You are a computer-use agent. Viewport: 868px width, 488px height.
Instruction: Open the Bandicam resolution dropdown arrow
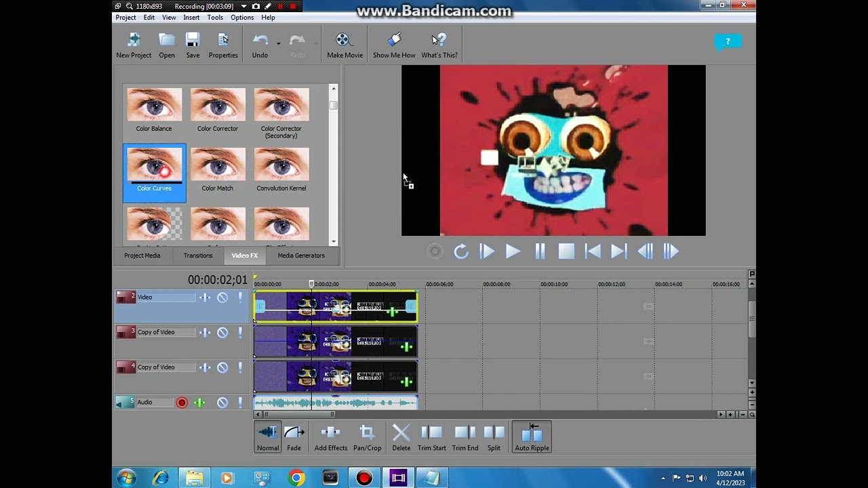coord(244,6)
